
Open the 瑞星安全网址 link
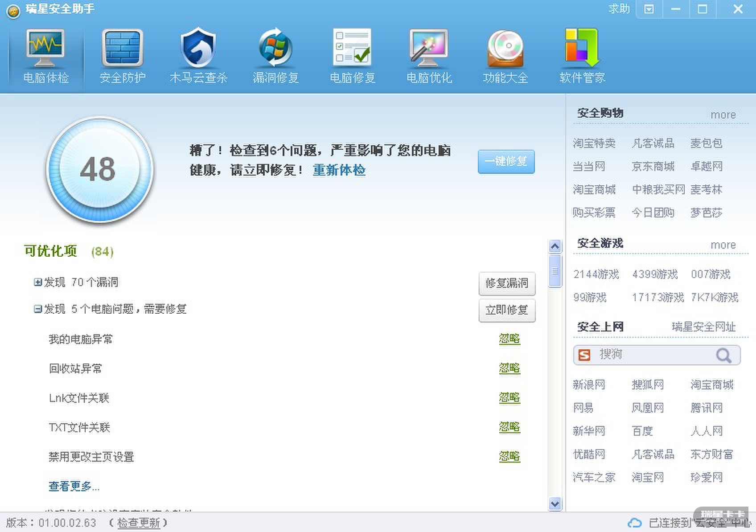click(703, 327)
